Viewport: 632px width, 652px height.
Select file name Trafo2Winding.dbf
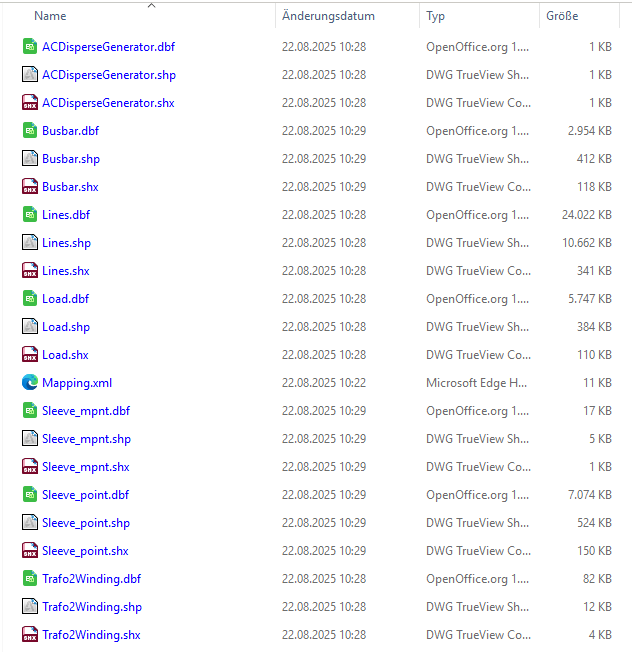(91, 578)
